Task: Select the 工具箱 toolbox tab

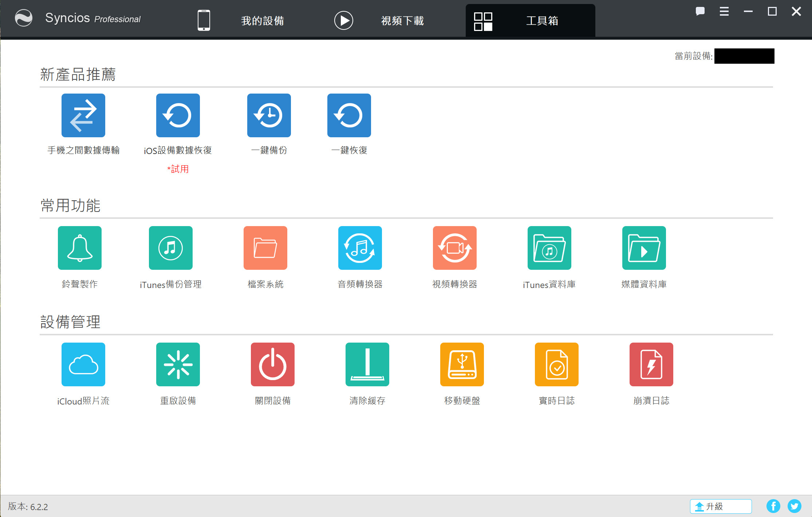Action: click(x=530, y=20)
